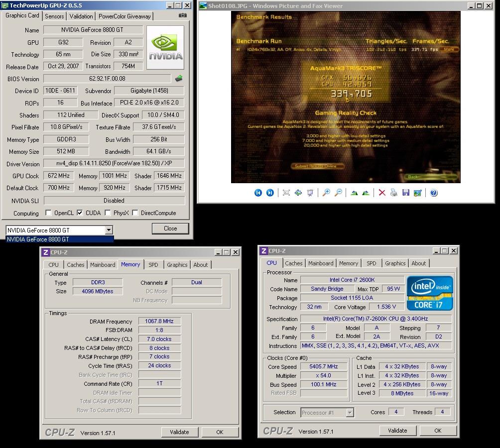Click the Core Voltage 1.536 V value

[386, 307]
